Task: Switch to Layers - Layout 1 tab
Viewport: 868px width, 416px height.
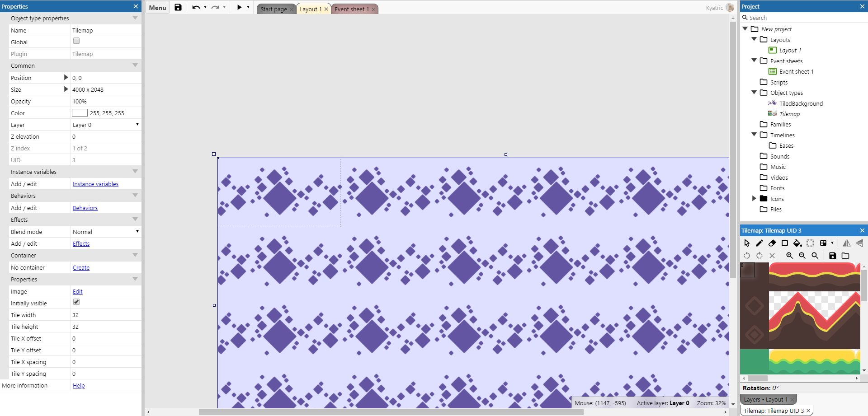Action: click(x=766, y=400)
